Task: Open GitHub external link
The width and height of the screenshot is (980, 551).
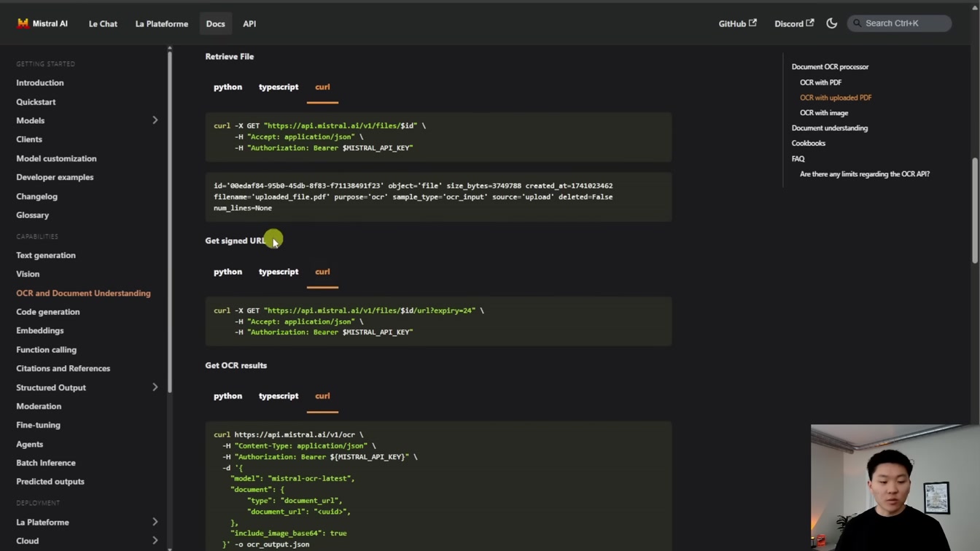Action: point(737,23)
